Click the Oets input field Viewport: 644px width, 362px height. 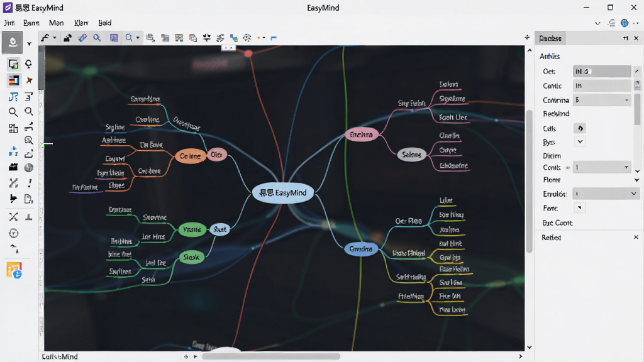(x=602, y=72)
